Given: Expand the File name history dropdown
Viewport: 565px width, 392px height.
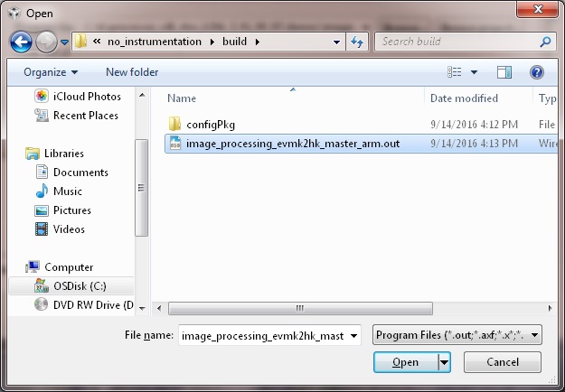Looking at the screenshot, I should coord(353,335).
